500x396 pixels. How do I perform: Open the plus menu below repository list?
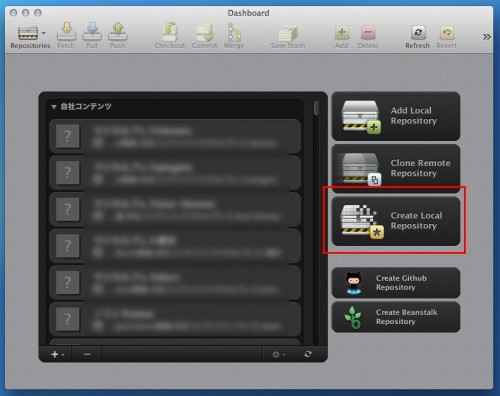[x=57, y=354]
